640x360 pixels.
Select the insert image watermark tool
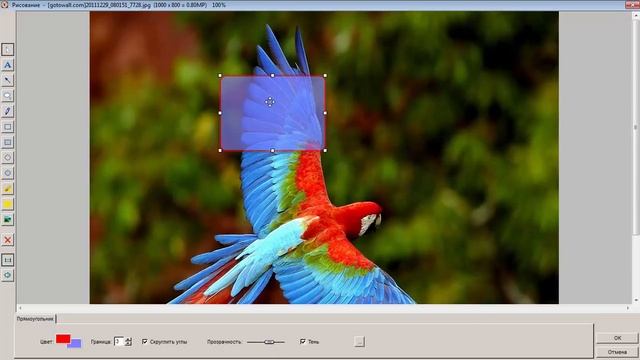click(x=7, y=220)
